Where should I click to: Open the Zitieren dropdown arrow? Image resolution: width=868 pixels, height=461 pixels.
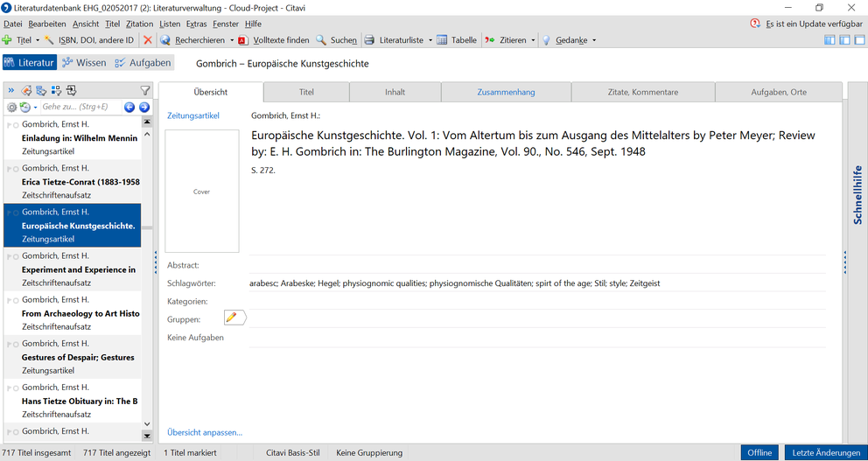pyautogui.click(x=533, y=40)
